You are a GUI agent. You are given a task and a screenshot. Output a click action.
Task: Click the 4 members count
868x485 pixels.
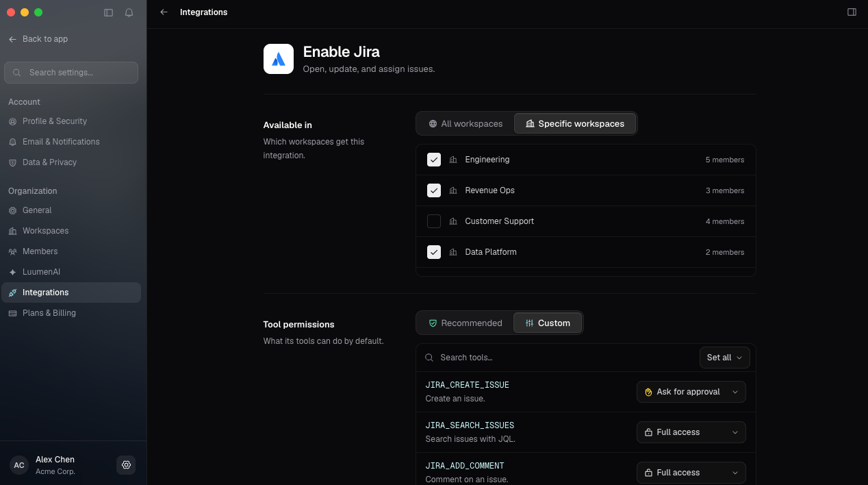pos(725,221)
